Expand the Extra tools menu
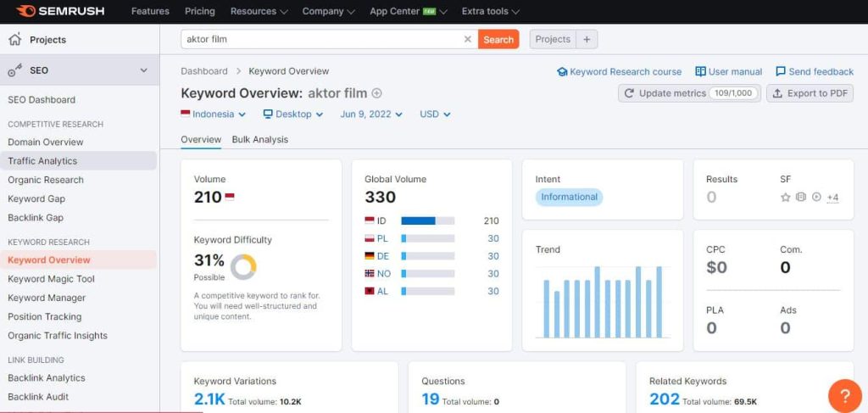Screen dimensions: 868x413 491,11
